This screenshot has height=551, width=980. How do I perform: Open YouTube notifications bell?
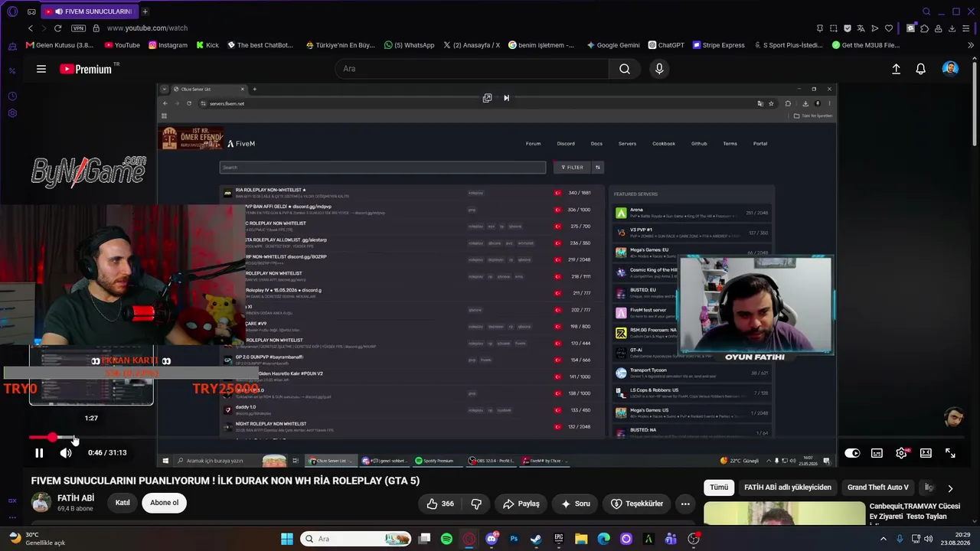point(920,69)
